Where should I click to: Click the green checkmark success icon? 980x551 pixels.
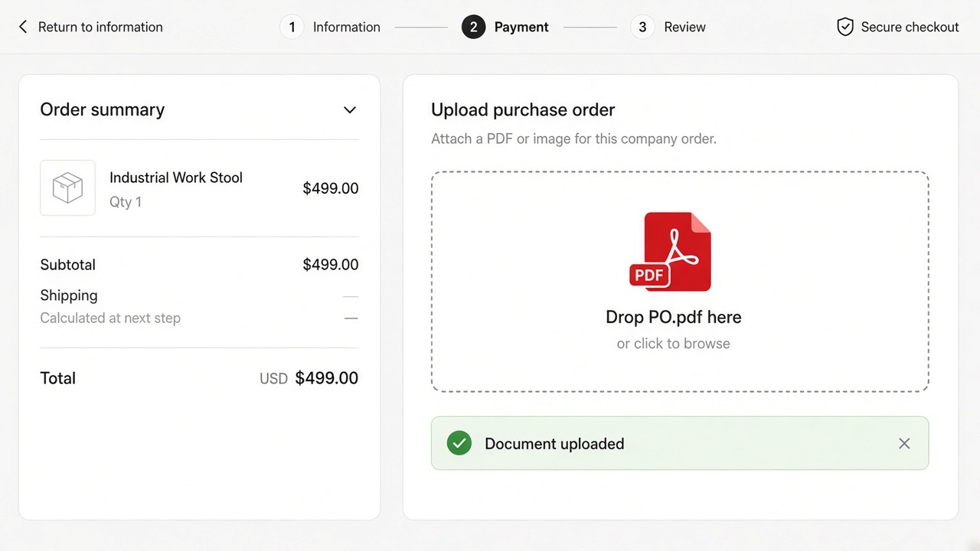click(x=459, y=443)
